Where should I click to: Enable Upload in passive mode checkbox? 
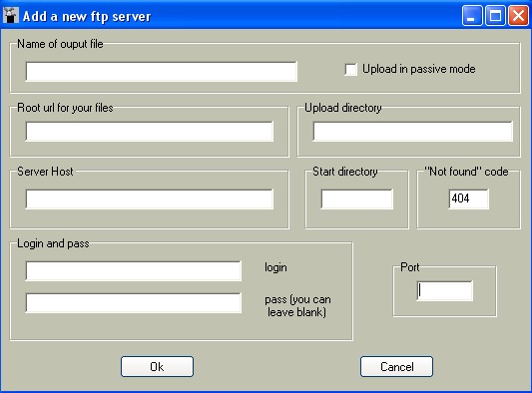350,70
